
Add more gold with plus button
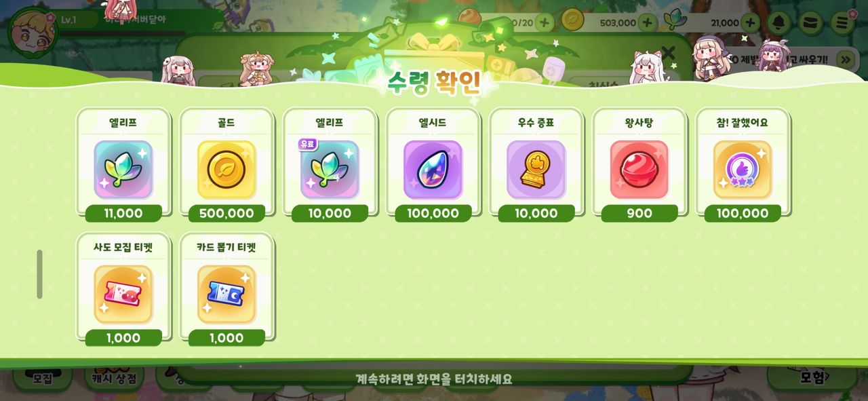pos(647,22)
